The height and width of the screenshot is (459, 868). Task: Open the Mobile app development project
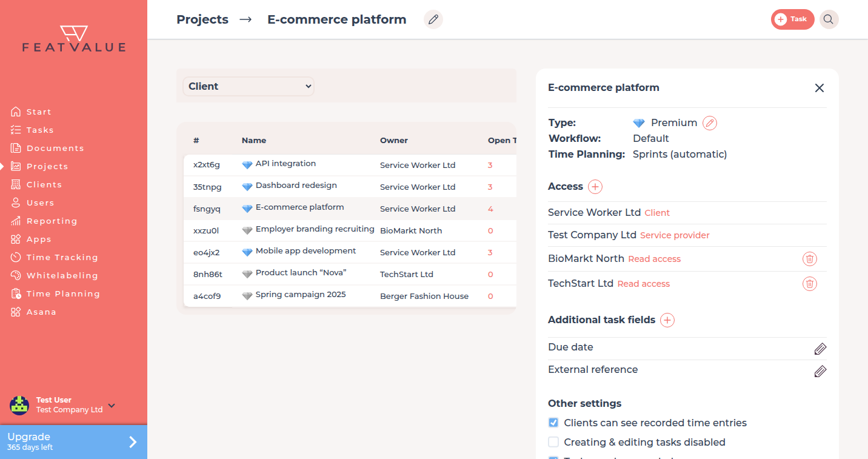[x=350, y=252]
